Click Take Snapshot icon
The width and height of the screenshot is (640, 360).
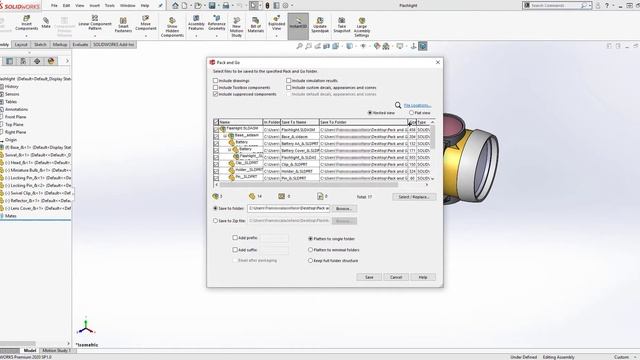pos(342,25)
